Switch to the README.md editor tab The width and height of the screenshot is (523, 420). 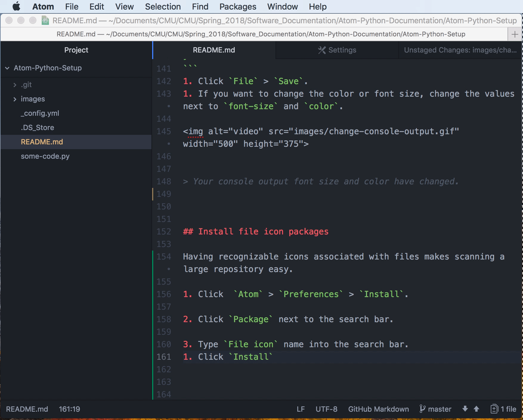point(214,50)
